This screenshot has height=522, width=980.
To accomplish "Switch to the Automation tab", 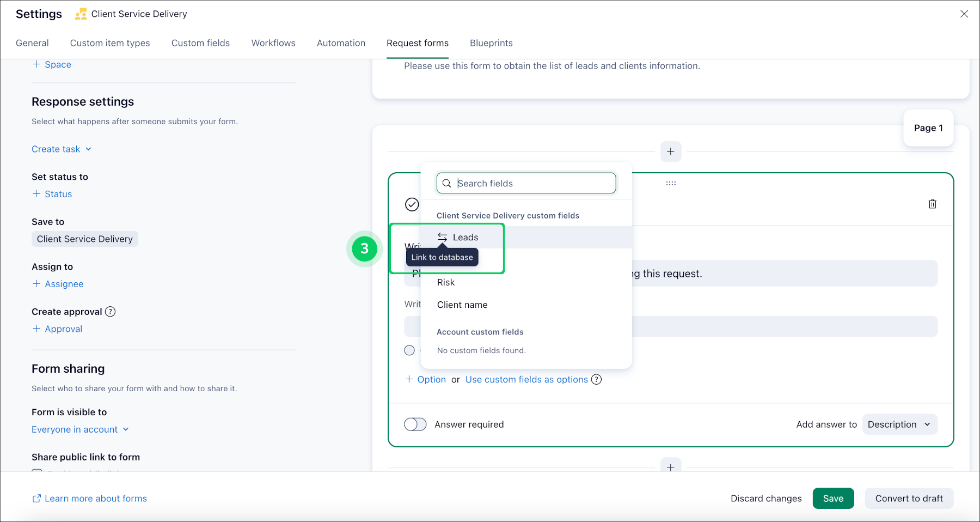I will [x=341, y=43].
